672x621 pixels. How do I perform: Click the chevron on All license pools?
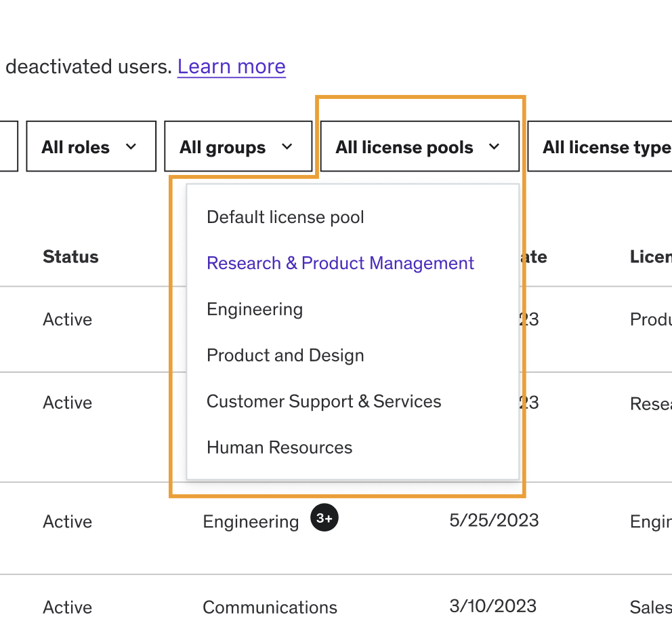point(495,146)
